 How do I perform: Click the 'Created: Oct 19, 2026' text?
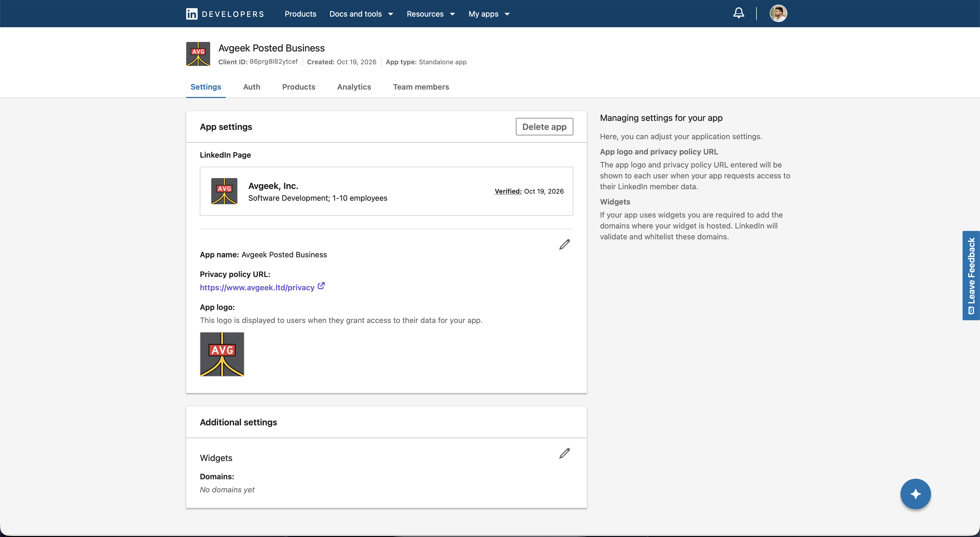click(x=342, y=62)
